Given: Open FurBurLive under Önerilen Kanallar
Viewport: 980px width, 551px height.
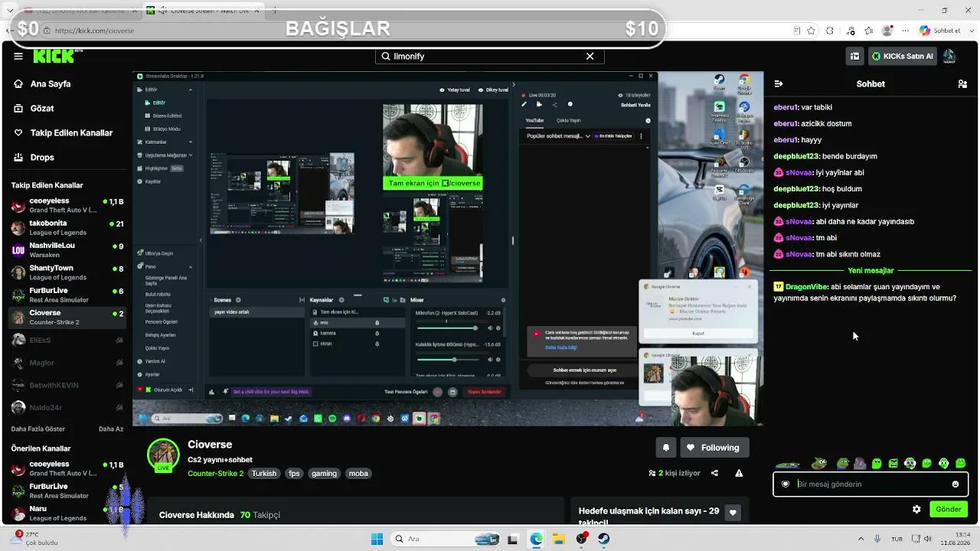Looking at the screenshot, I should pos(67,491).
